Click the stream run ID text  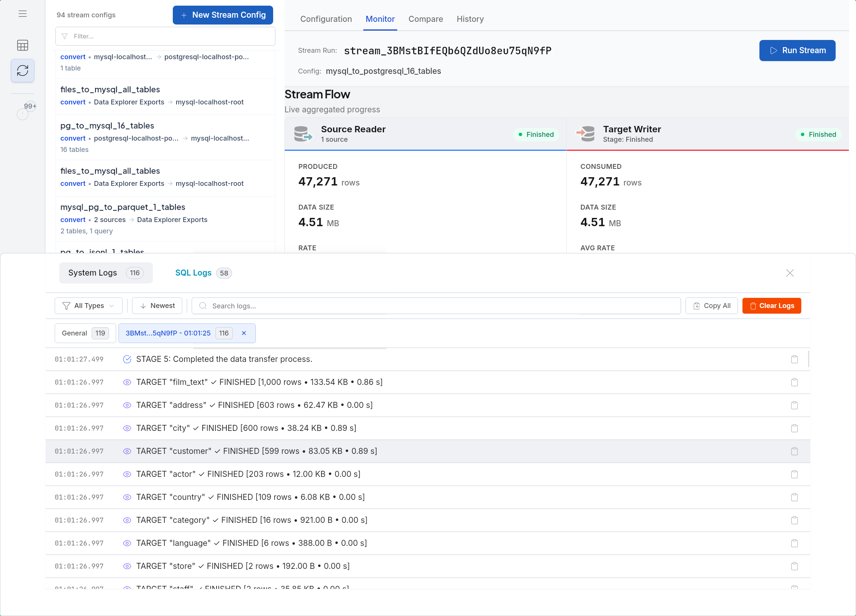pyautogui.click(x=448, y=51)
